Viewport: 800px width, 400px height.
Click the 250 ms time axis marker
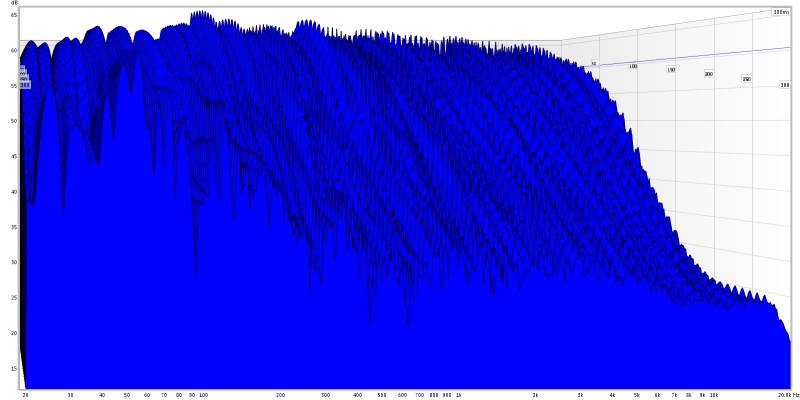point(746,79)
